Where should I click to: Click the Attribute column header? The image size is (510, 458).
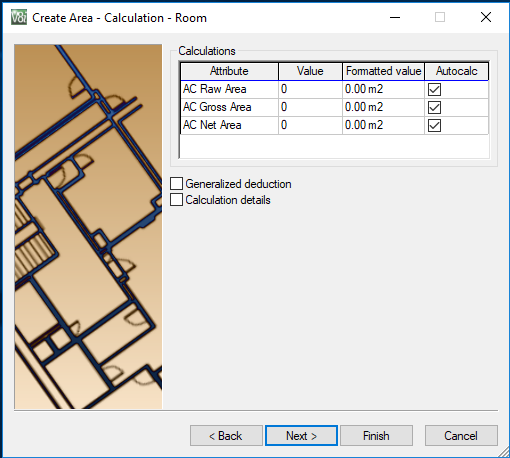point(229,71)
